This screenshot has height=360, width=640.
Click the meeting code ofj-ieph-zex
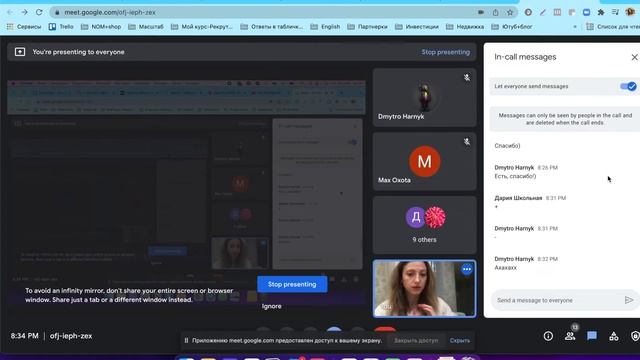(x=71, y=336)
